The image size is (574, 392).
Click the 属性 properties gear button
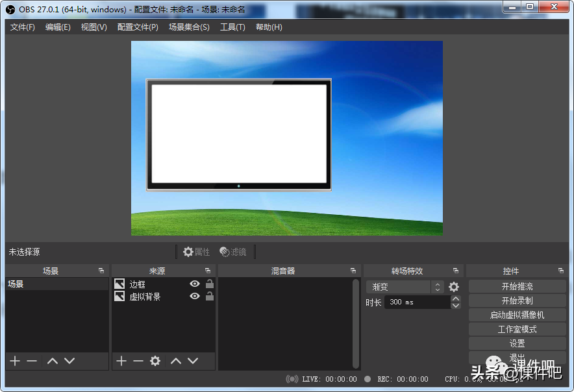coord(196,252)
